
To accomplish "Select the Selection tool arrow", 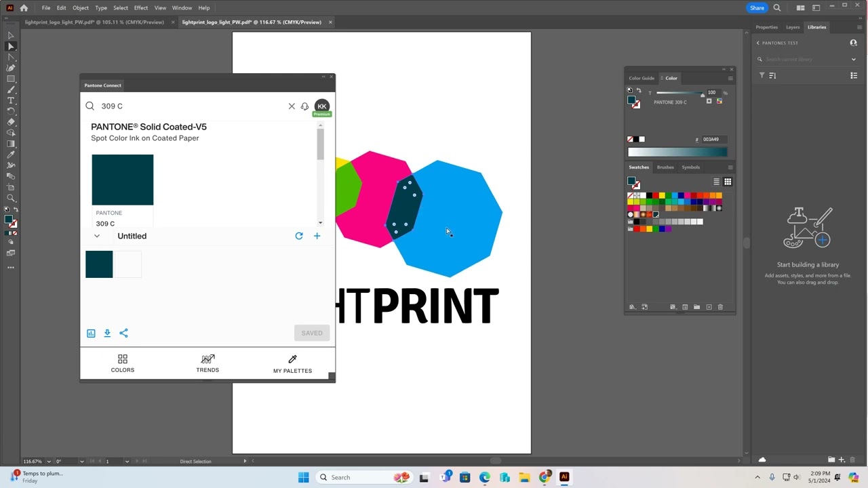I will tap(11, 35).
